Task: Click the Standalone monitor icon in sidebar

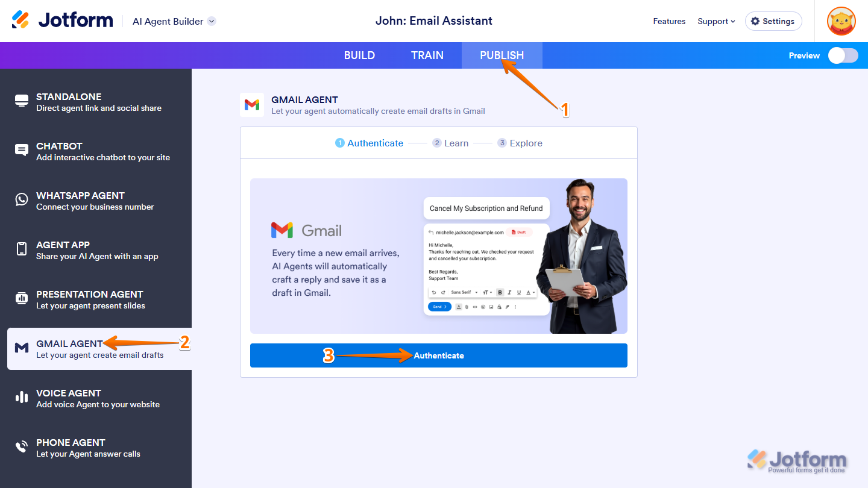Action: 22,101
